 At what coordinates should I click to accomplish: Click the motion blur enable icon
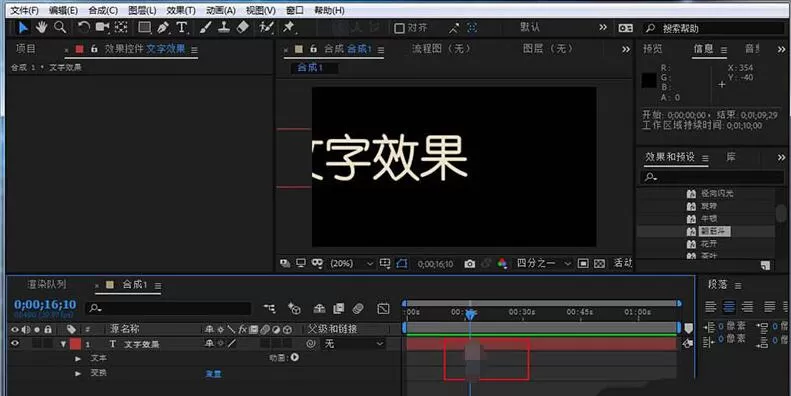point(358,308)
